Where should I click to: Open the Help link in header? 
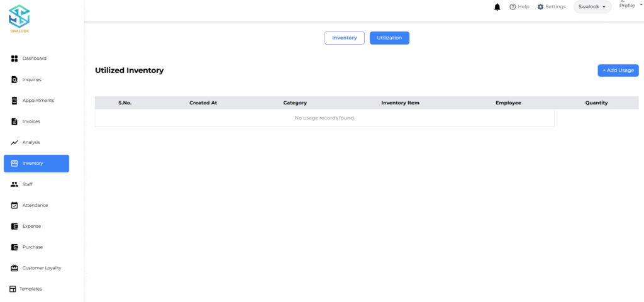click(x=519, y=7)
